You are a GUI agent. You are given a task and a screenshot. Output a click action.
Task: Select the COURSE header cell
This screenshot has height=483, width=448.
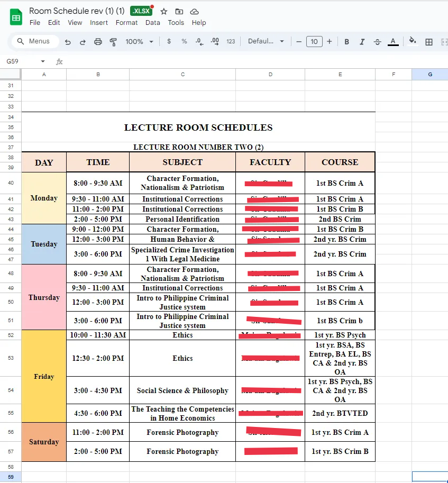pos(340,162)
